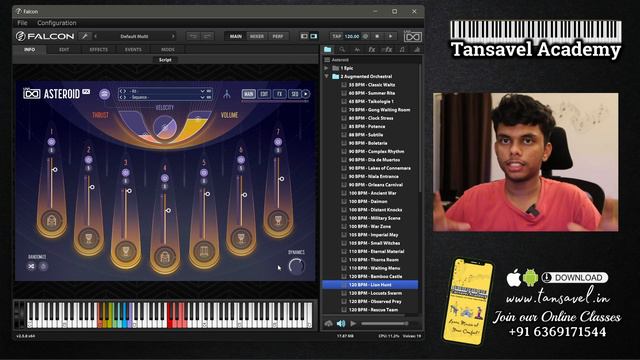Screen dimensions: 640x360
Task: Collapse the 2 Augmented Orchestral folder
Action: pyautogui.click(x=326, y=76)
